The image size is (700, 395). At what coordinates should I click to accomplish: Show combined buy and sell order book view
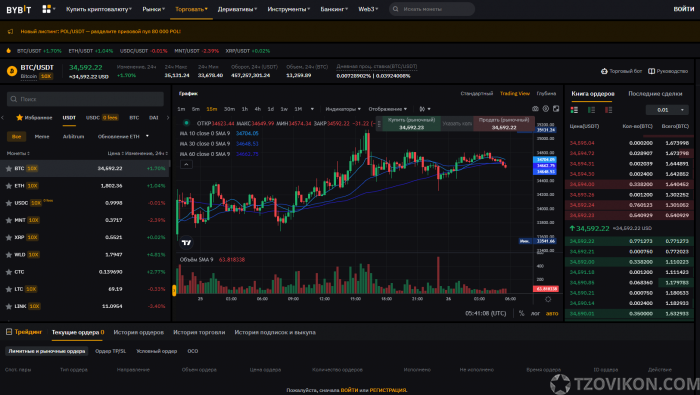click(x=575, y=110)
